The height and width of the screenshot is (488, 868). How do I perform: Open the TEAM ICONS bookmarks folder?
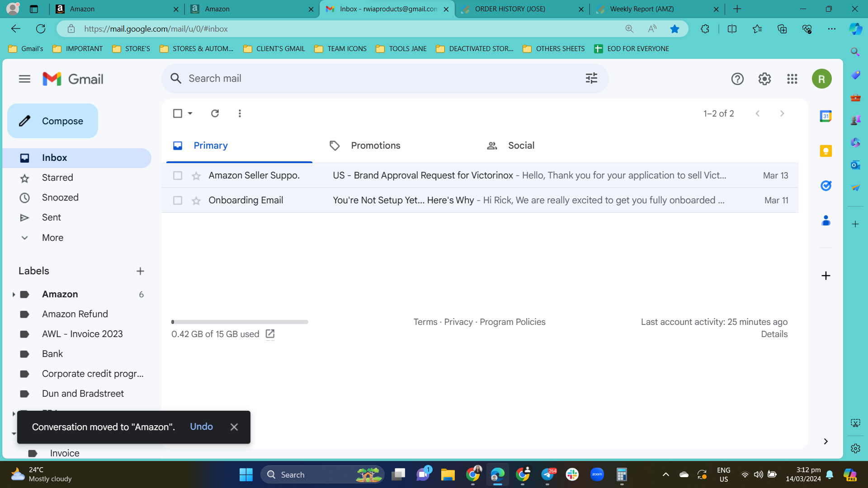(x=340, y=49)
